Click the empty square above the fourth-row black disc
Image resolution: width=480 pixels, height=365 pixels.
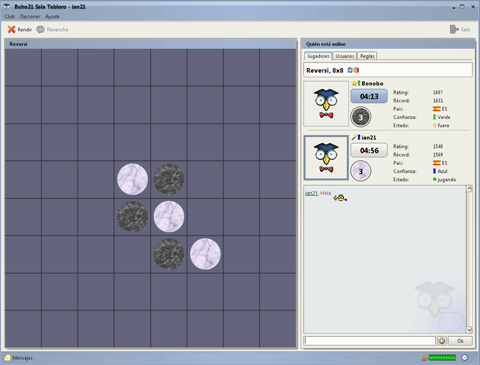click(169, 142)
